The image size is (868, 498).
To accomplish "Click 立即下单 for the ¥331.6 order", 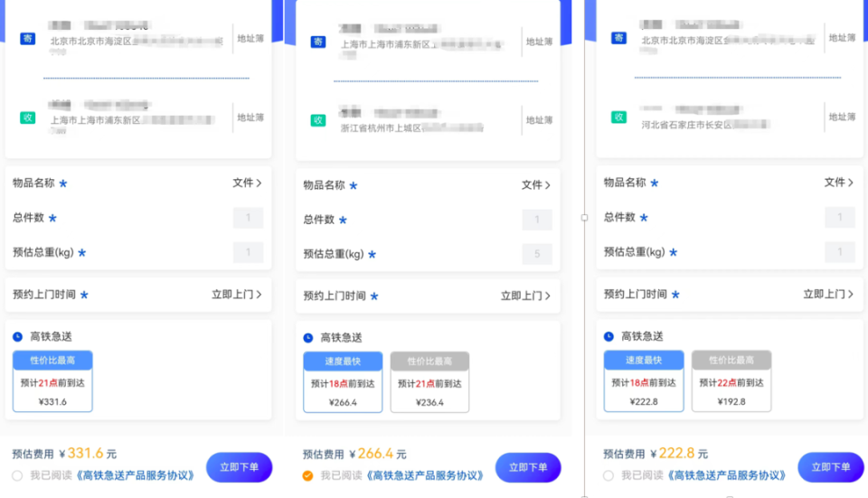I will [x=239, y=467].
